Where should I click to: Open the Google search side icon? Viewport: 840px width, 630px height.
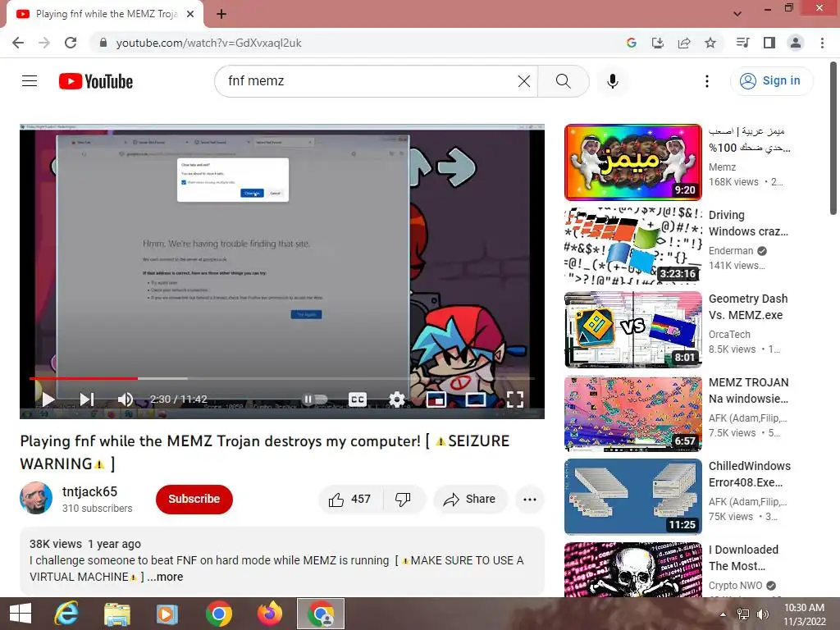(631, 43)
